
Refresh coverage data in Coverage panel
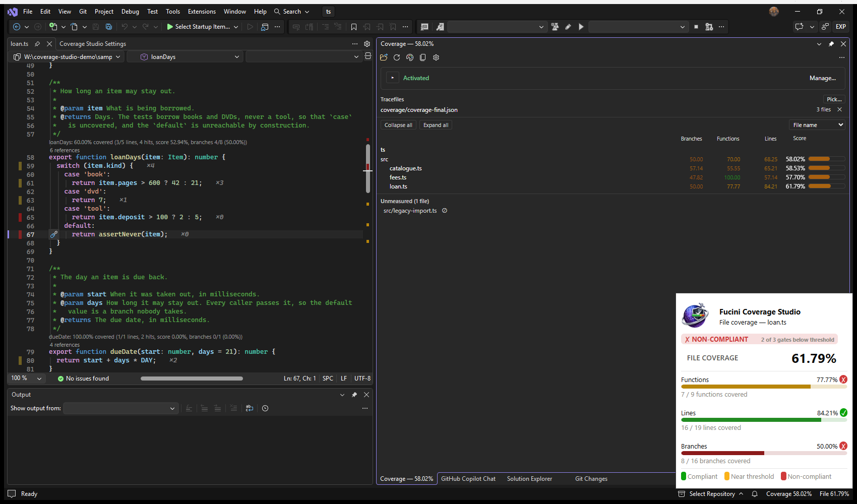[x=397, y=57]
